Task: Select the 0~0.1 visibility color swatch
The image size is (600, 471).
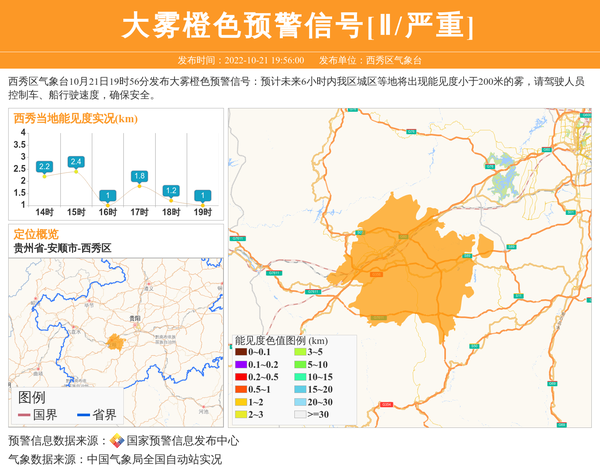Action: pyautogui.click(x=241, y=352)
